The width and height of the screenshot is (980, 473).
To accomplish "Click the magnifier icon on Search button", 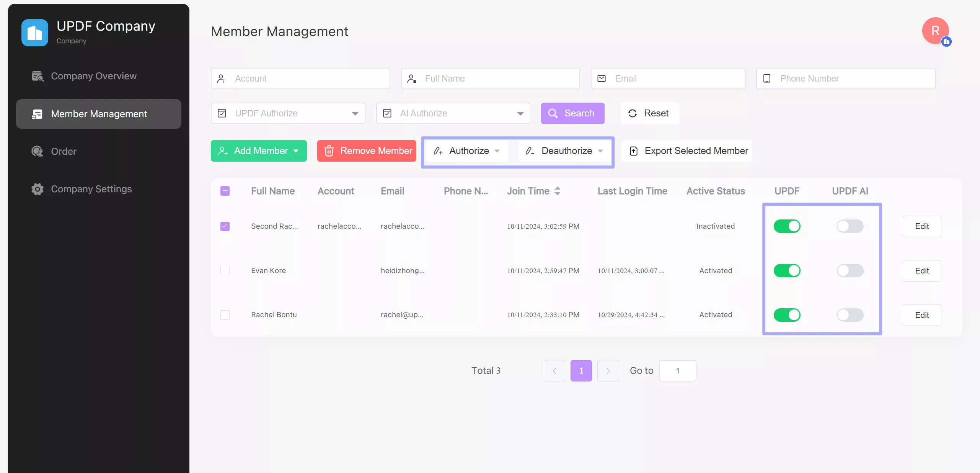I will pyautogui.click(x=553, y=113).
